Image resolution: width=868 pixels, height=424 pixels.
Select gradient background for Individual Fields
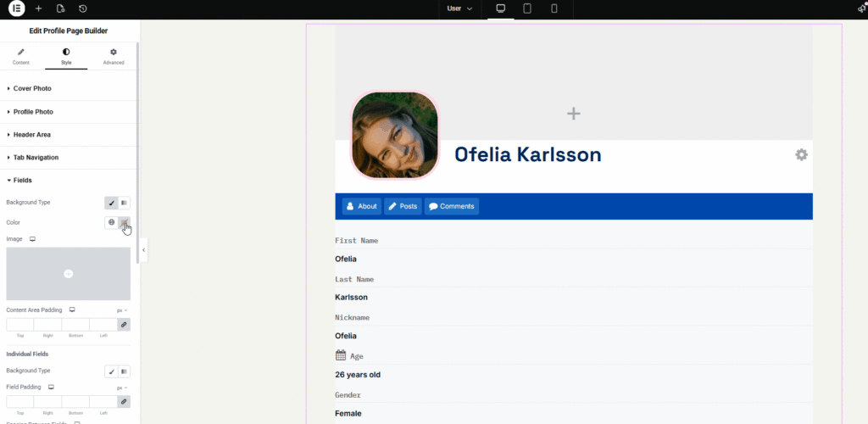pyautogui.click(x=124, y=371)
